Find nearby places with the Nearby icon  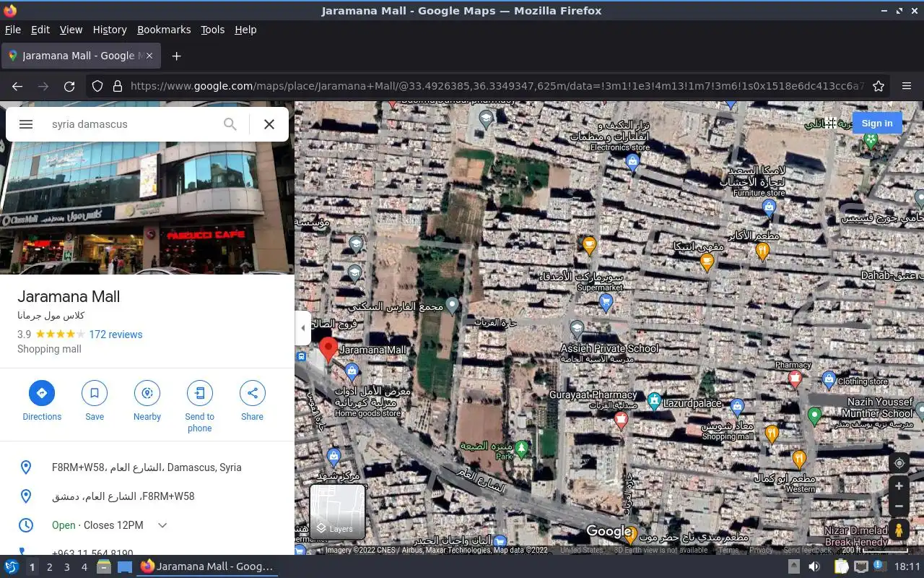(x=147, y=393)
